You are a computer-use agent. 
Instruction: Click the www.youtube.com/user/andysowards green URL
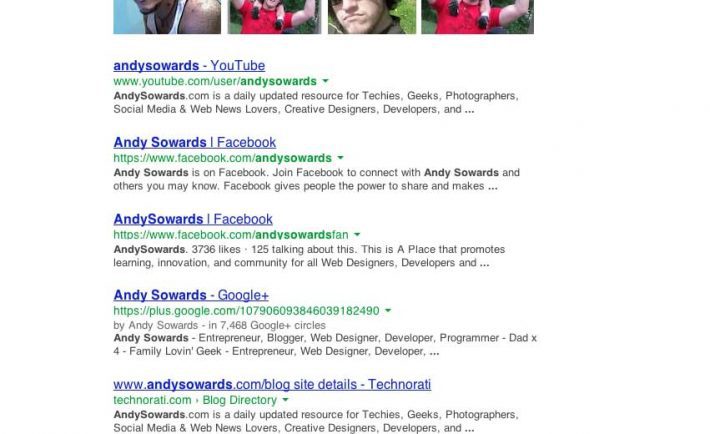pos(215,82)
